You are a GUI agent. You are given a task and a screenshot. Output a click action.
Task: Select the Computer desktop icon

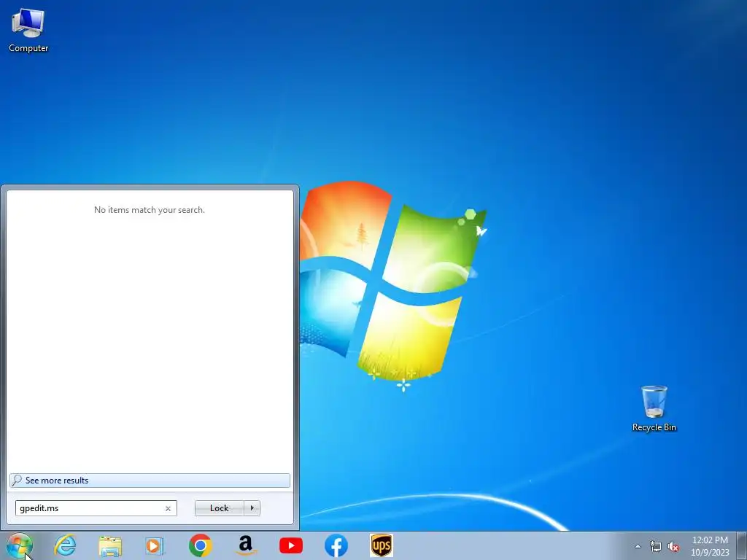(x=28, y=31)
